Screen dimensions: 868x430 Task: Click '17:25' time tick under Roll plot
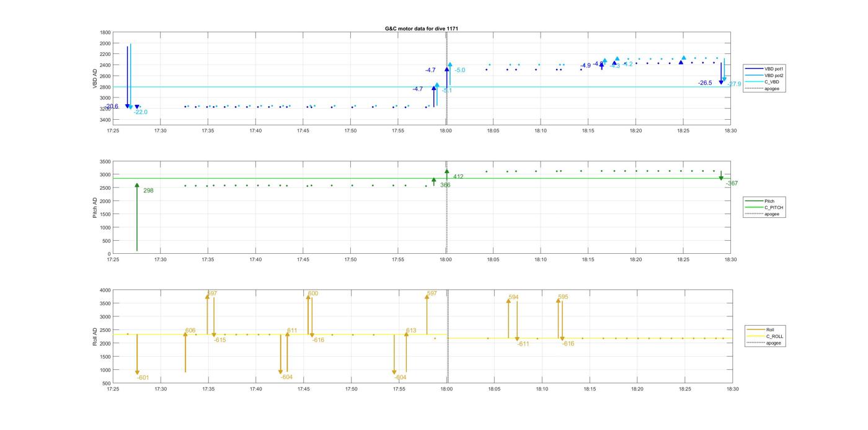[x=113, y=389]
